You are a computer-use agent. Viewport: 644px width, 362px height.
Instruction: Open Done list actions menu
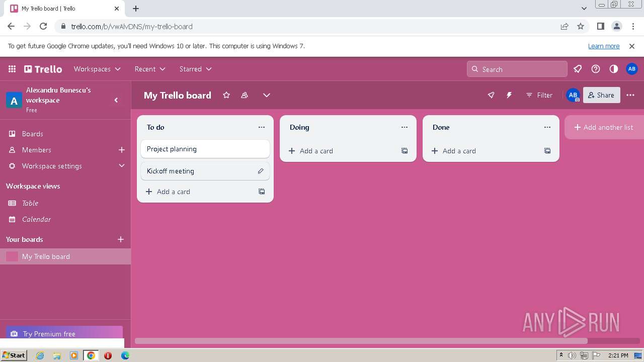[547, 127]
